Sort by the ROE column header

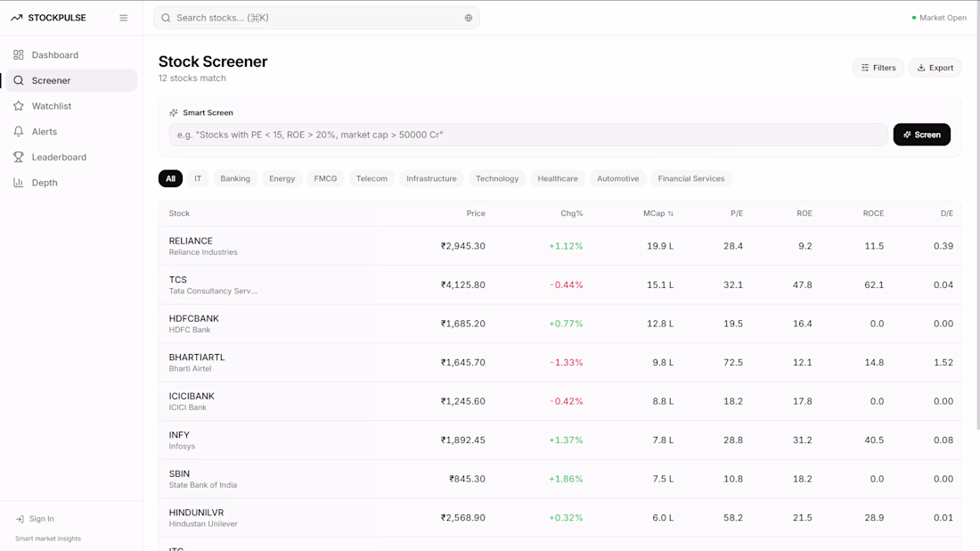point(804,214)
